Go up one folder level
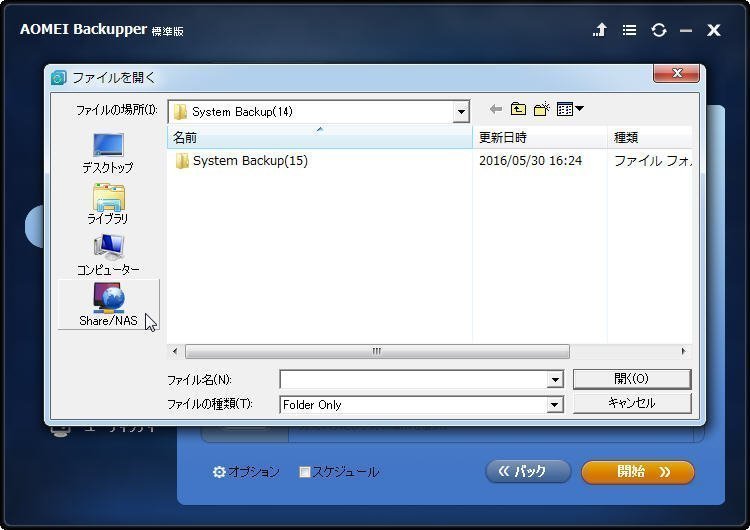The width and height of the screenshot is (750, 530). (x=518, y=110)
